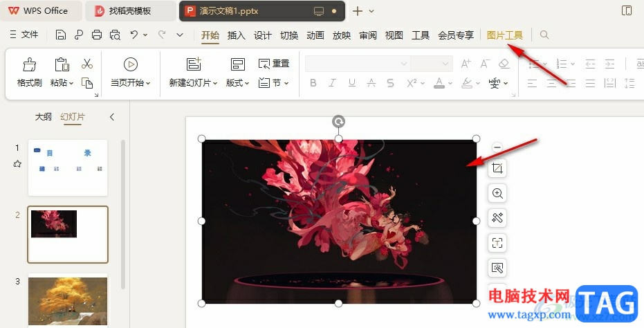Expand the superscript X² dropdown arrow
The height and width of the screenshot is (328, 644).
coord(423,84)
